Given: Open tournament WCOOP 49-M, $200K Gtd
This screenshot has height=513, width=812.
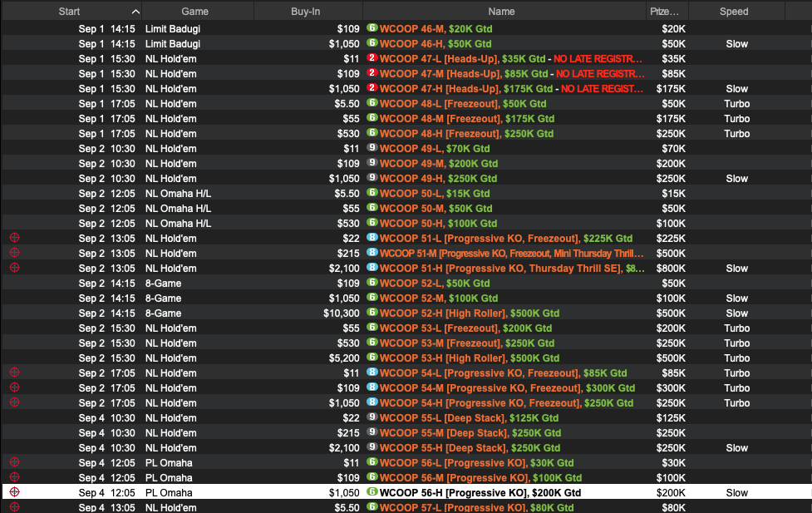Looking at the screenshot, I should point(439,164).
